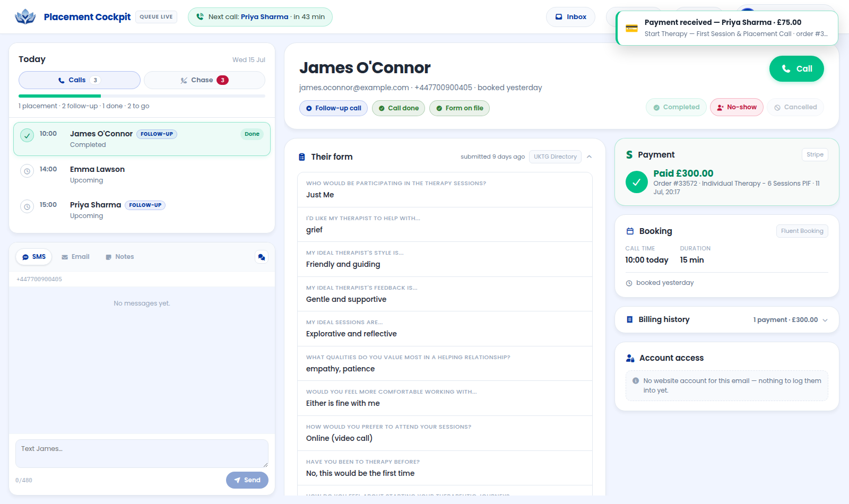Screen dimensions: 849x504
Task: Click 'Friendly and guiding' form answer
Action: (343, 265)
